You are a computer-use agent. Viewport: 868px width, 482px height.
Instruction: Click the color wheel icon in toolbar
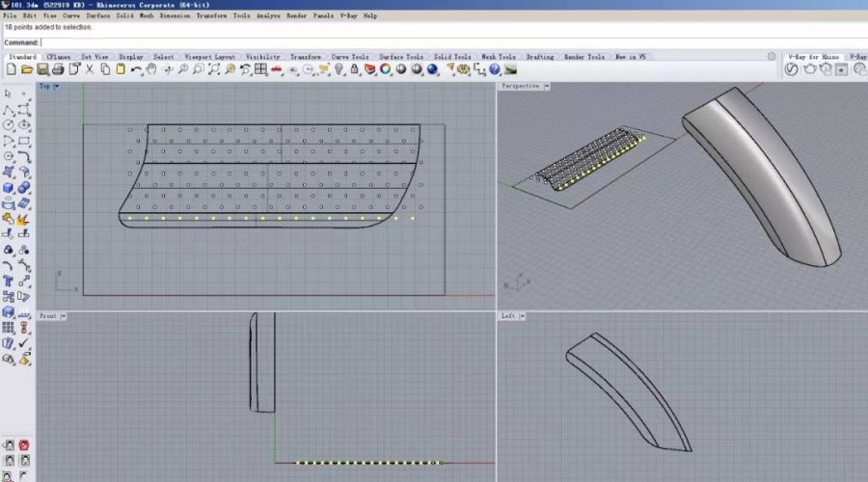point(385,69)
